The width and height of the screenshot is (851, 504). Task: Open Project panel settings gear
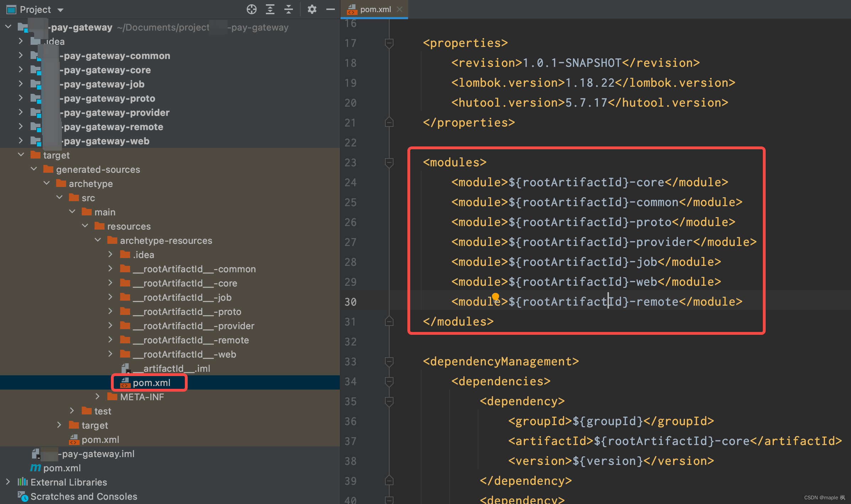pyautogui.click(x=312, y=9)
